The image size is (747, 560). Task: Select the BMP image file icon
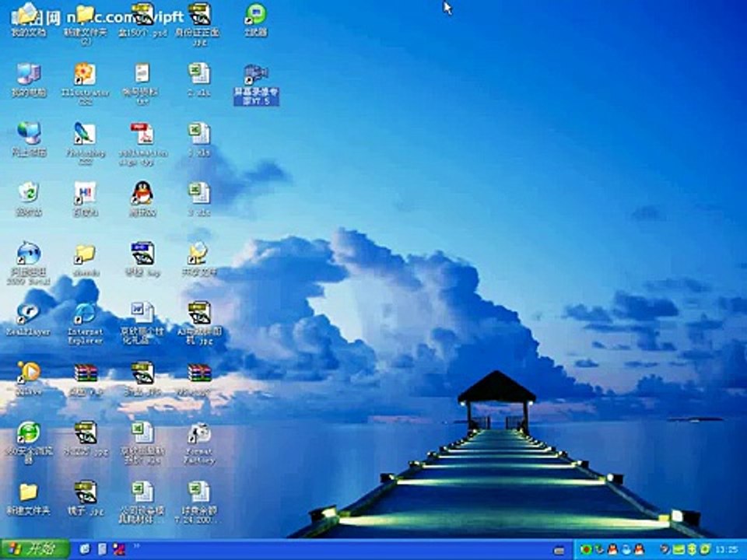coord(142,259)
